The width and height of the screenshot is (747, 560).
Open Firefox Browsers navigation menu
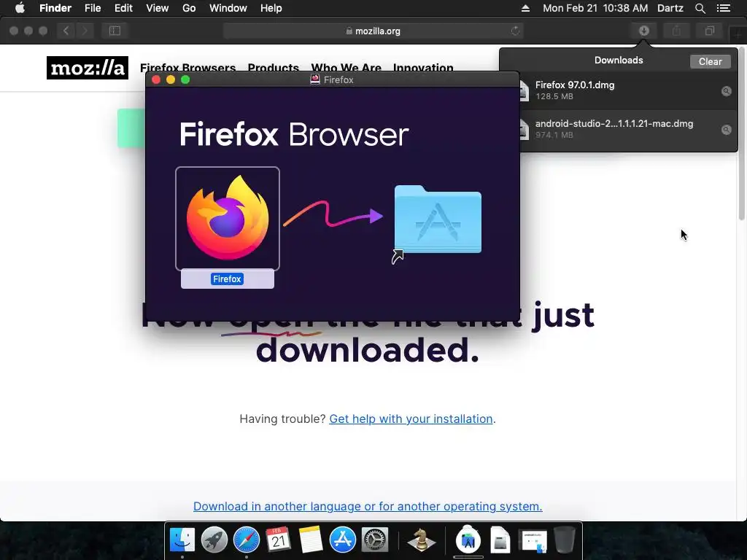click(187, 68)
